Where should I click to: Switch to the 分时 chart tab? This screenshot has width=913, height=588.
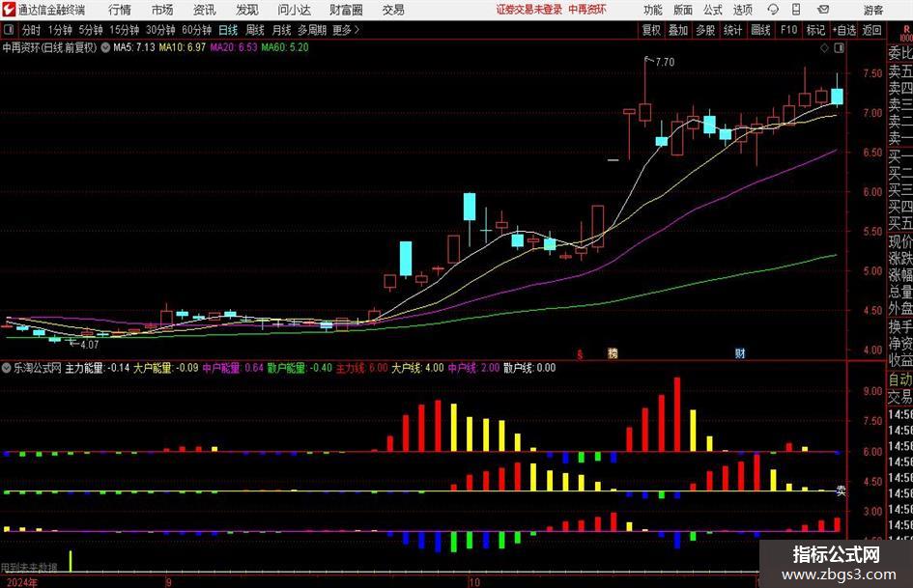pos(32,30)
